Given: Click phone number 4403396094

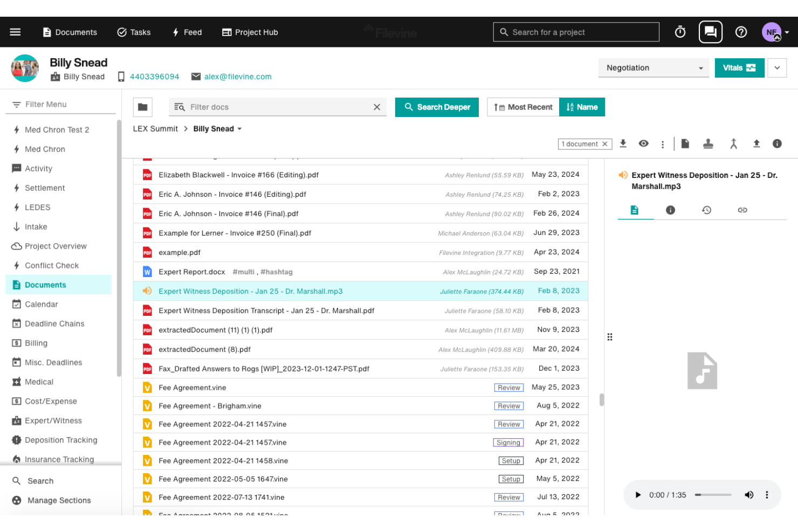Looking at the screenshot, I should pos(154,77).
